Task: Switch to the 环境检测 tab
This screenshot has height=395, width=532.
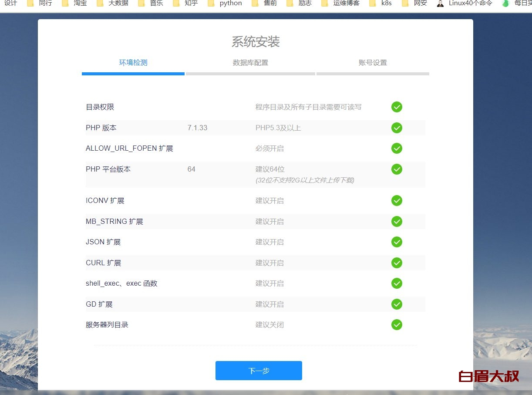Action: click(x=133, y=63)
